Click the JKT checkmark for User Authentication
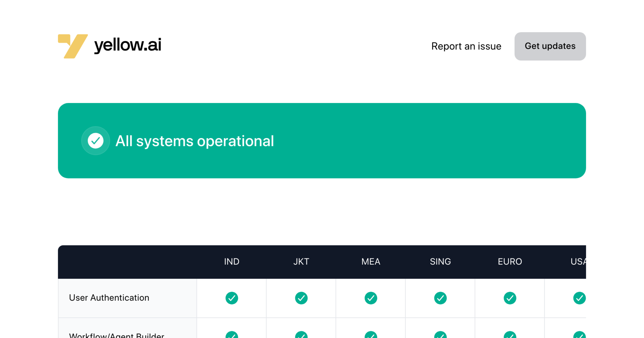644x338 pixels. coord(301,298)
